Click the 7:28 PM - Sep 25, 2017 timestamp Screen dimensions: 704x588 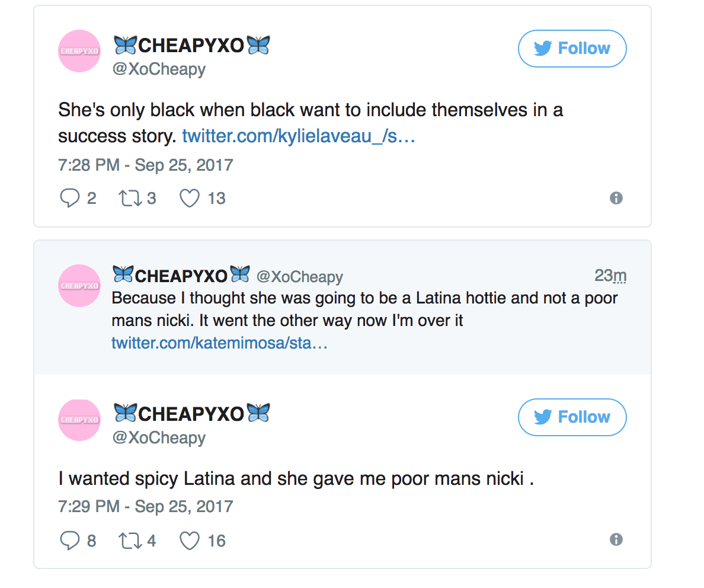(x=146, y=165)
